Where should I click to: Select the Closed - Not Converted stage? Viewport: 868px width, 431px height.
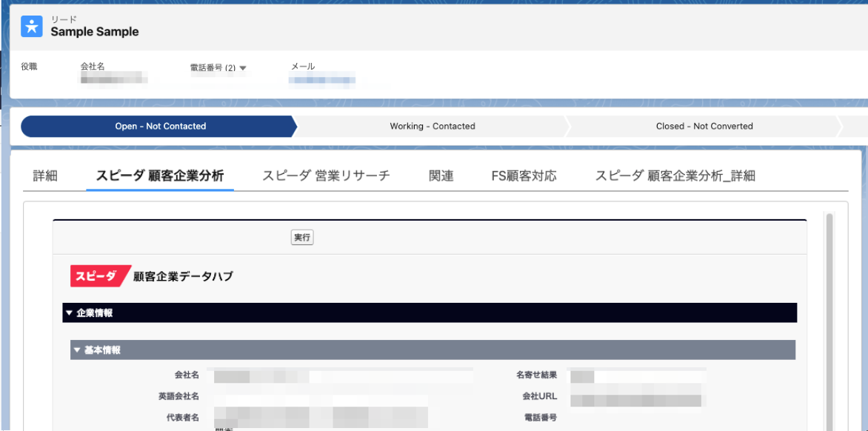coord(704,127)
